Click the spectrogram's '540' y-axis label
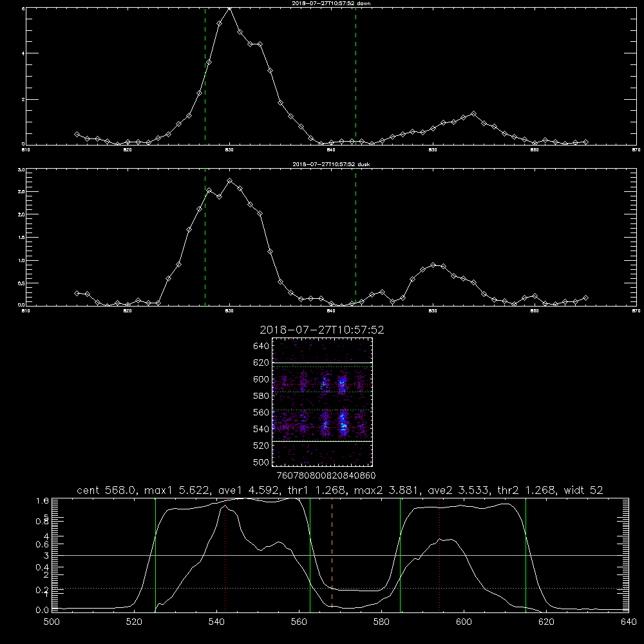 pyautogui.click(x=261, y=429)
